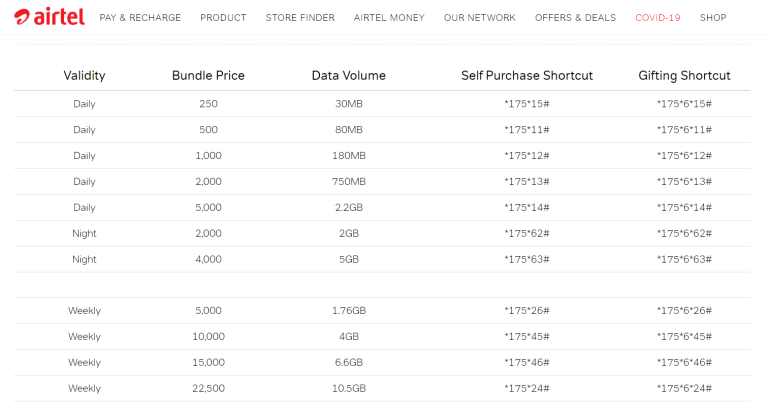Image resolution: width=768 pixels, height=410 pixels.
Task: Select the *175*6*11# gifting code
Action: (x=684, y=130)
